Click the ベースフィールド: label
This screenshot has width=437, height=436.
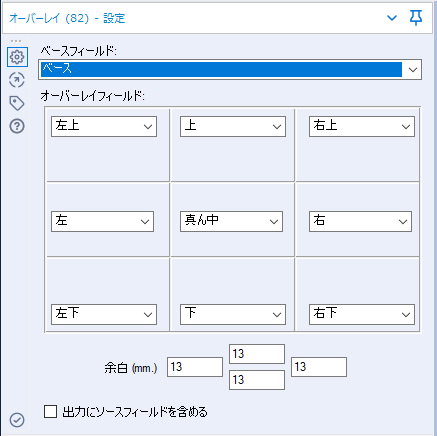(x=79, y=51)
